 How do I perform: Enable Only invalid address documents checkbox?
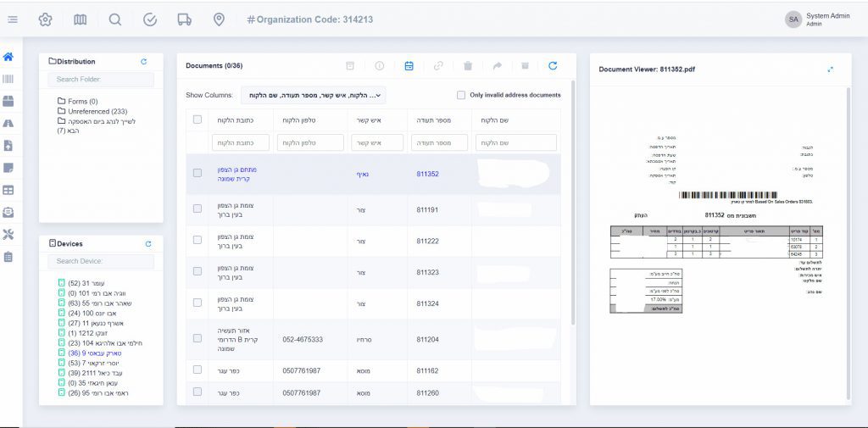pos(461,95)
